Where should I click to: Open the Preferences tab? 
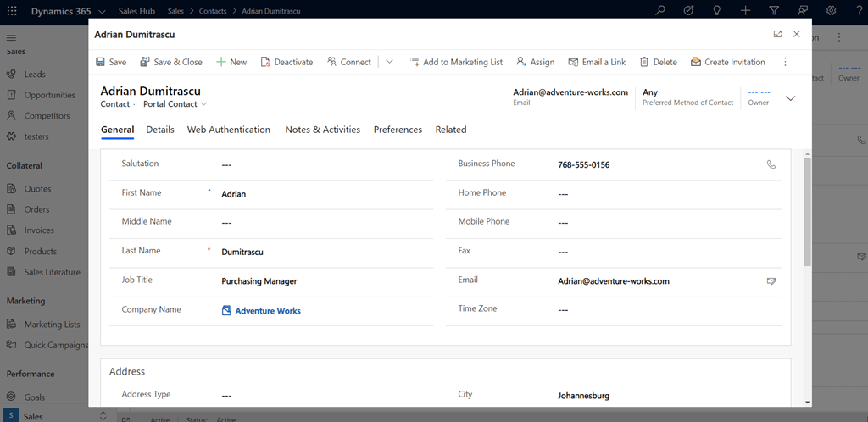(398, 130)
